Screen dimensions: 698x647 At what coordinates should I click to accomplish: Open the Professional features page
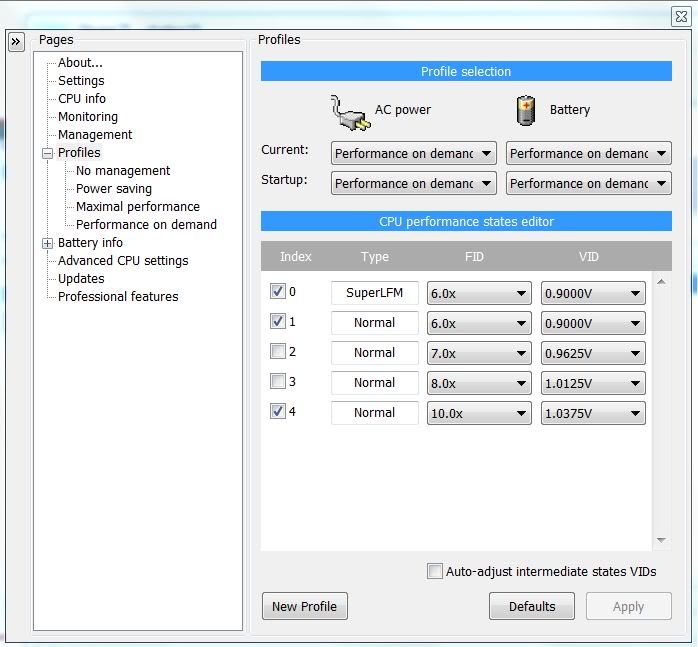[118, 297]
